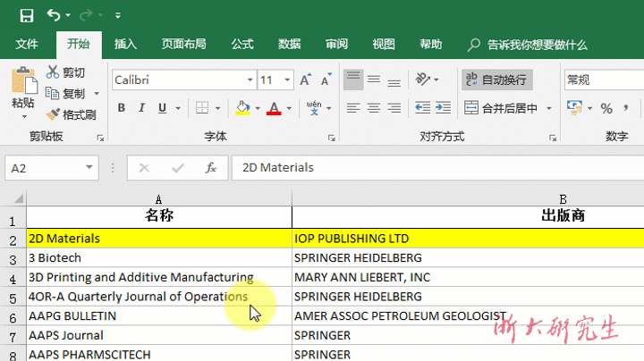Increase indent icon

[x=443, y=108]
